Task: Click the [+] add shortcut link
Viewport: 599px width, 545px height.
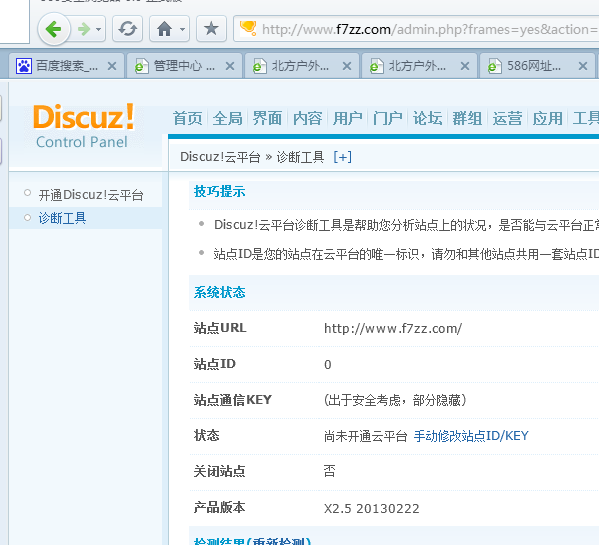Action: (342, 157)
